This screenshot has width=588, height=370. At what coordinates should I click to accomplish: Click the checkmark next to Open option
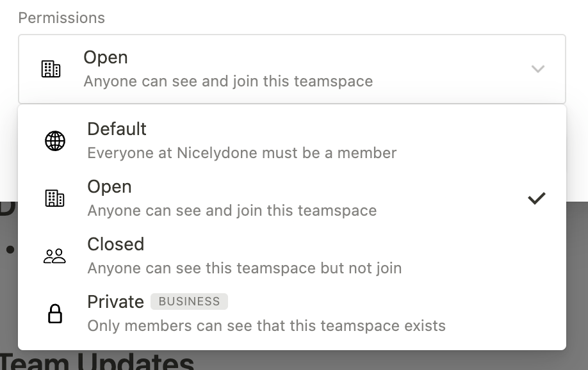tap(536, 198)
